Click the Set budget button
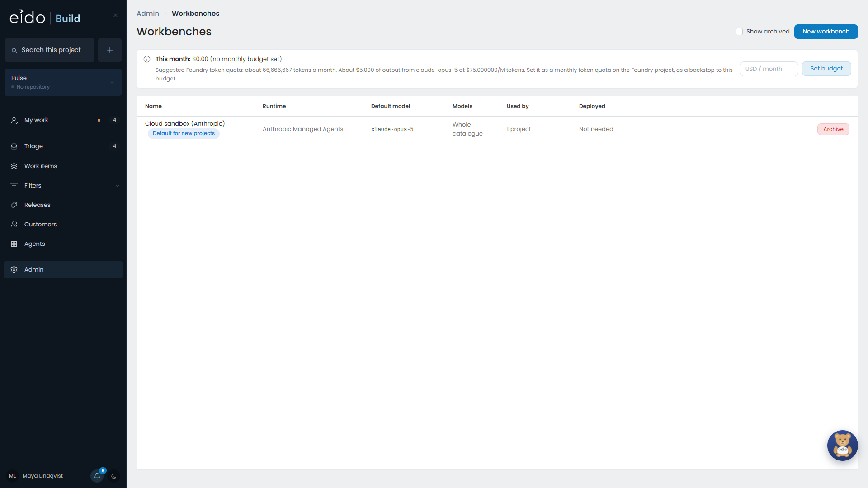The image size is (868, 488). [x=826, y=69]
